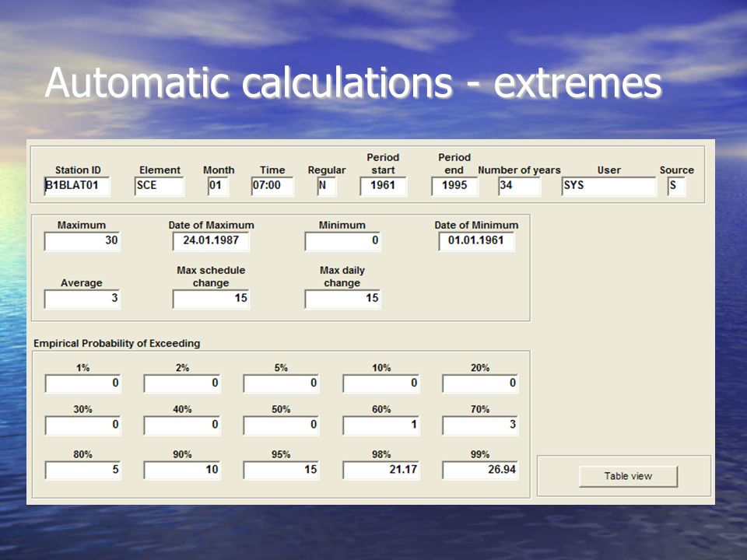Screen dimensions: 747x560
Task: Click the slide title 'Automatic calculations - extremes'
Action: [353, 83]
